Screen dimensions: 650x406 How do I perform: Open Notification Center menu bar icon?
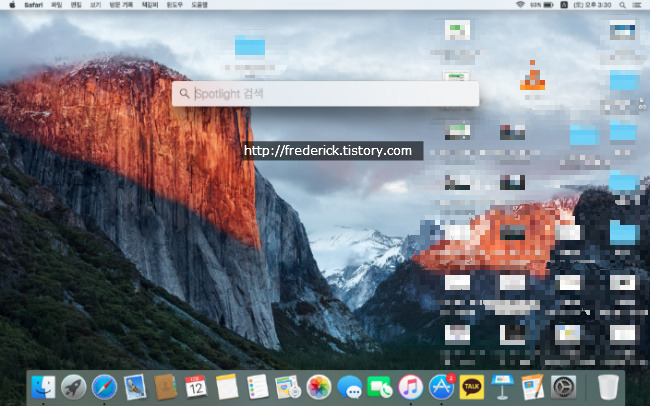(637, 5)
